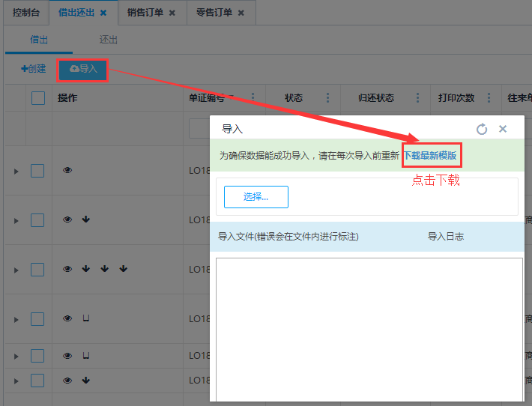Screen dimensions: 532x406
Task: Click the down arrow icon in the second row
Action: [x=86, y=219]
